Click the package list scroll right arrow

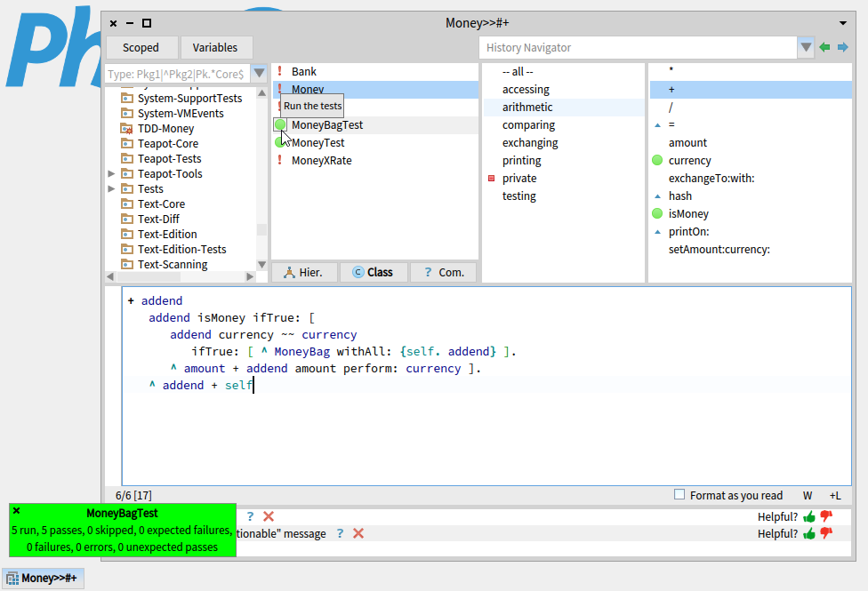pyautogui.click(x=250, y=276)
